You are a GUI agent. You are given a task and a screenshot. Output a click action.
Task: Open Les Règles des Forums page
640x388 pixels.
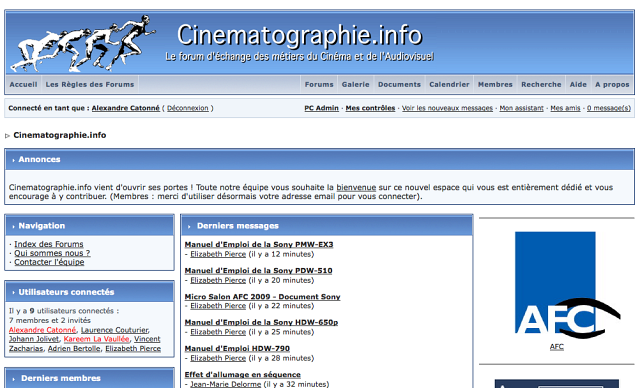[90, 84]
